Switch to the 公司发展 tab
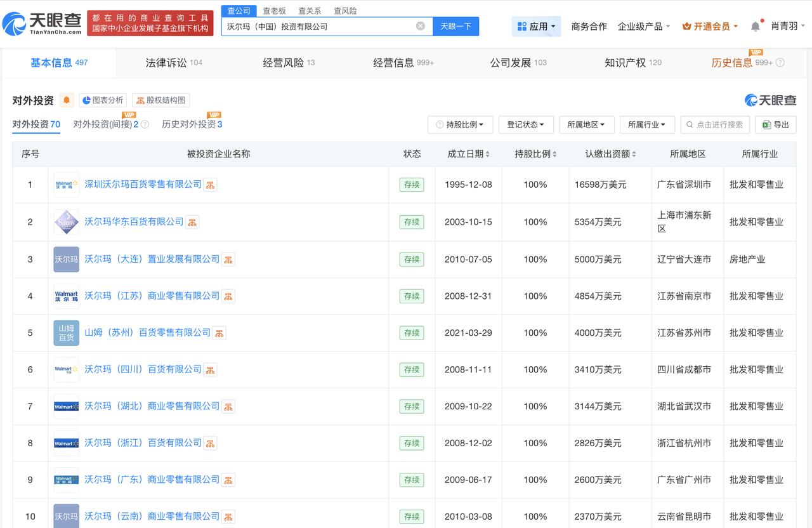Viewport: 812px width, 528px height. pyautogui.click(x=518, y=63)
